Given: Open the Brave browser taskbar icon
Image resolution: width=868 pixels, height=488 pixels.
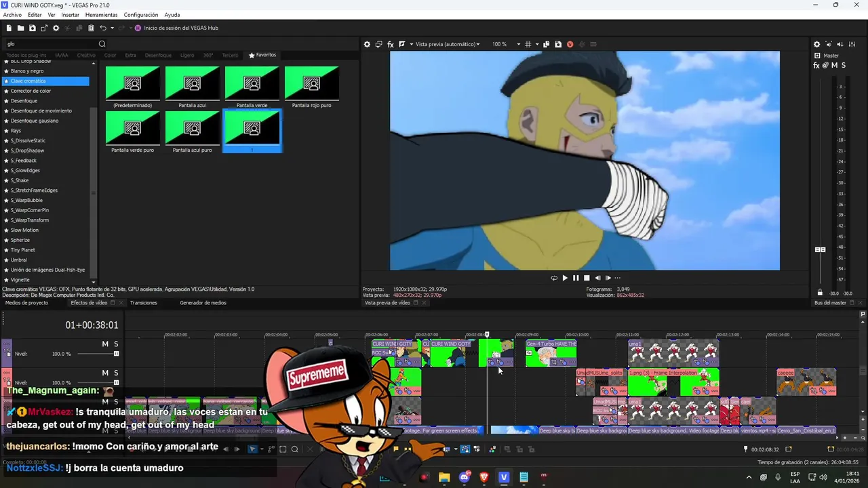Looking at the screenshot, I should point(484,477).
